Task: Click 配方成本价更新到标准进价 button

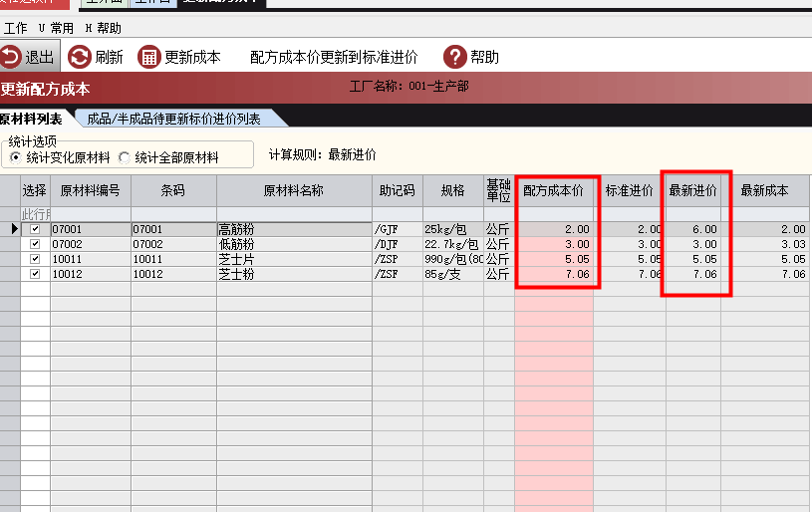Action: [x=334, y=57]
